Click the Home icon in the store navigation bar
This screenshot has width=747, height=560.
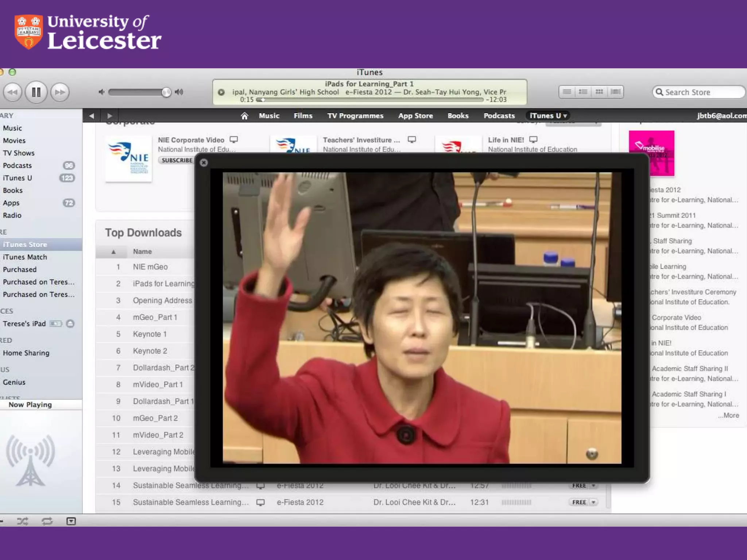tap(244, 116)
